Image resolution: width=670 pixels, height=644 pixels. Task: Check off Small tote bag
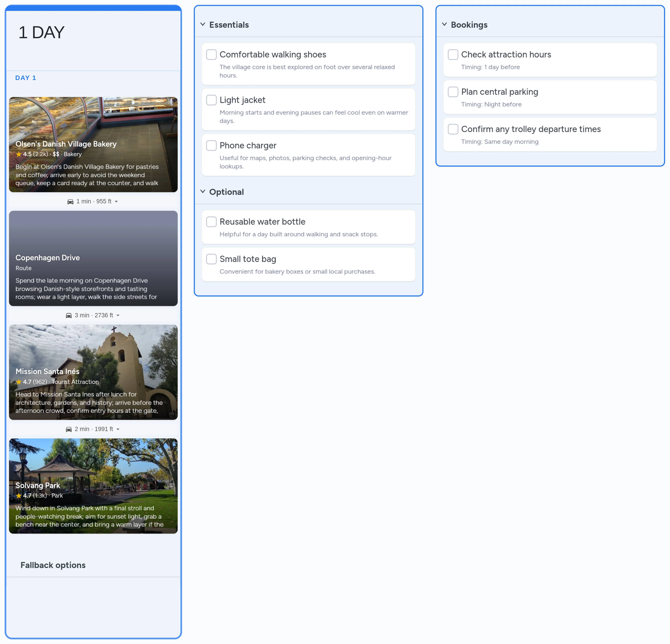[211, 259]
